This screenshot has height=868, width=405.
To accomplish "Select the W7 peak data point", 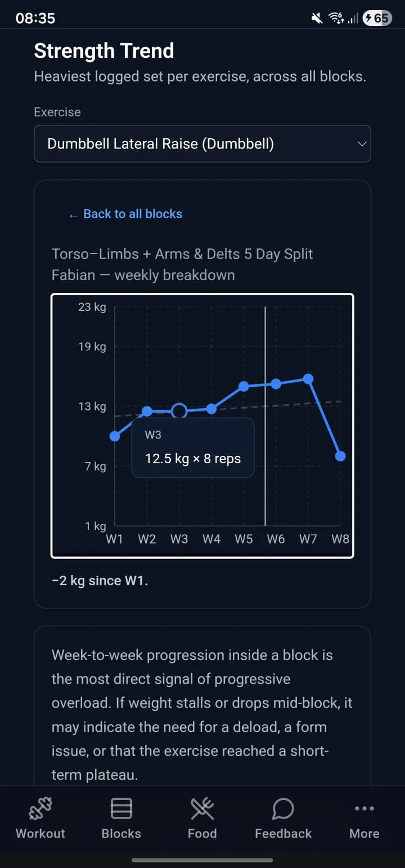I will [308, 379].
